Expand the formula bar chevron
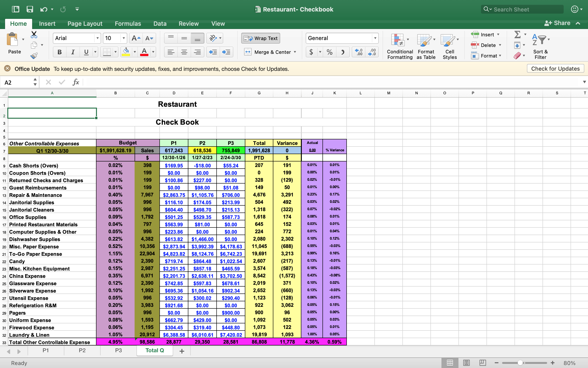Screen dimensions: 588x368 tap(584, 82)
